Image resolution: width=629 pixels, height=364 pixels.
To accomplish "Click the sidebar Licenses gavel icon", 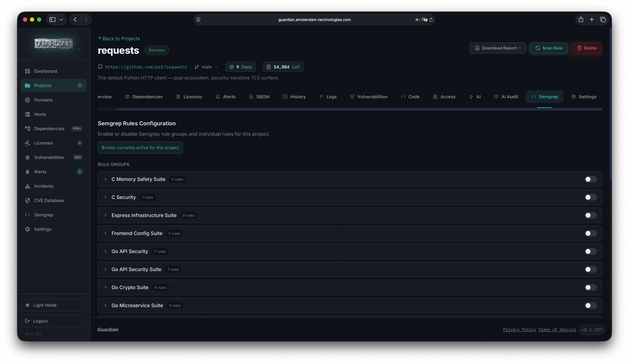I will (28, 143).
